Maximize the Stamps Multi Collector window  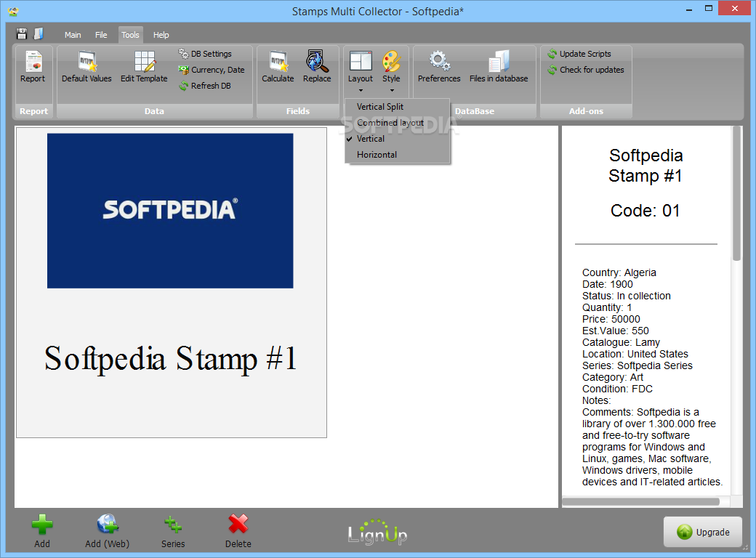(708, 8)
